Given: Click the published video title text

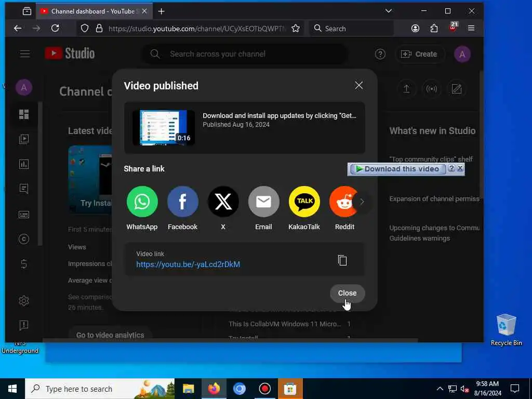Looking at the screenshot, I should pos(280,116).
